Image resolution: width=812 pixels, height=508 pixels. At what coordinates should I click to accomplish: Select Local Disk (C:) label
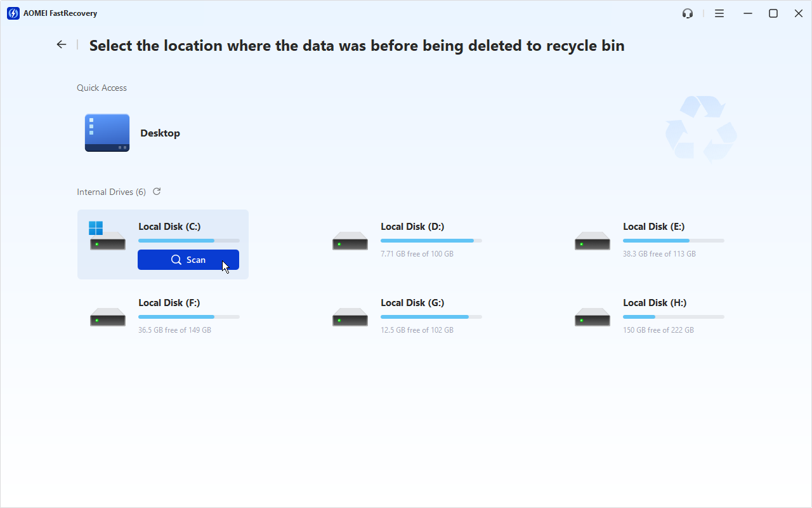170,226
